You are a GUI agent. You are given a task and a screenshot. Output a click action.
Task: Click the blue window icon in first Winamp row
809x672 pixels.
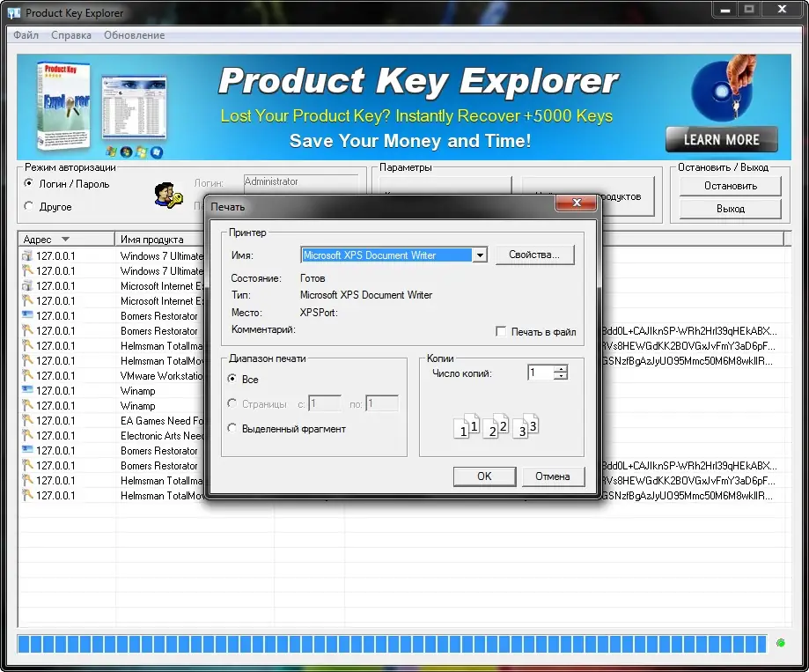26,390
